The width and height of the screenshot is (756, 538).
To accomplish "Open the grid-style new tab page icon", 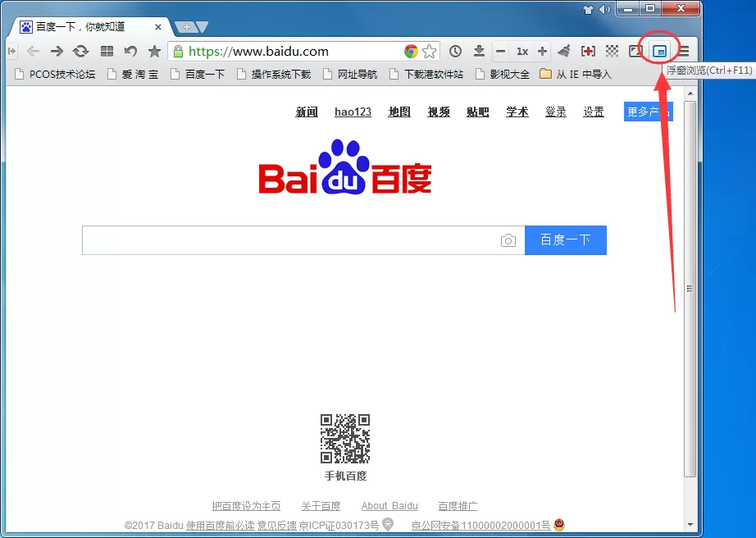I will click(107, 51).
